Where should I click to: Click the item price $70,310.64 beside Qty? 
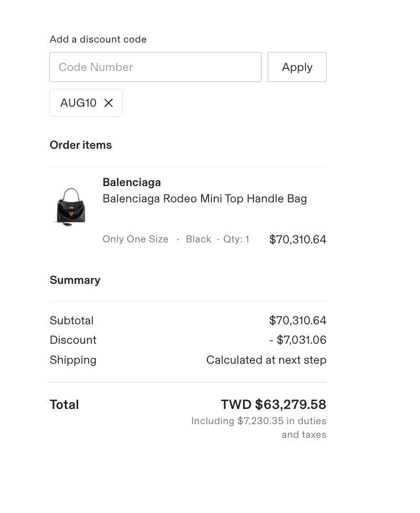[x=298, y=239]
